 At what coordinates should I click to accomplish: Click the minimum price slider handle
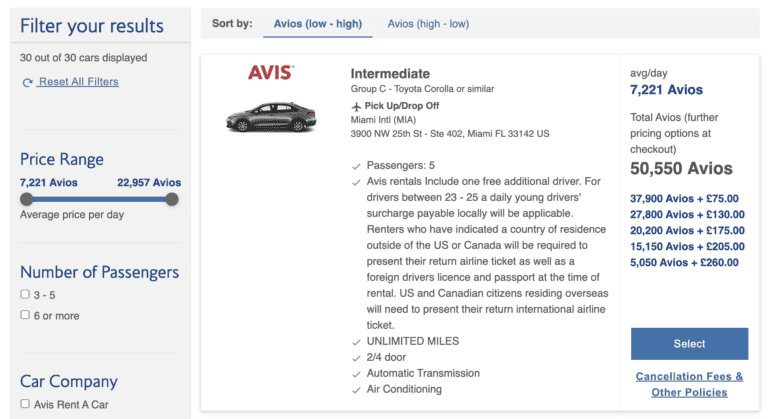click(26, 199)
